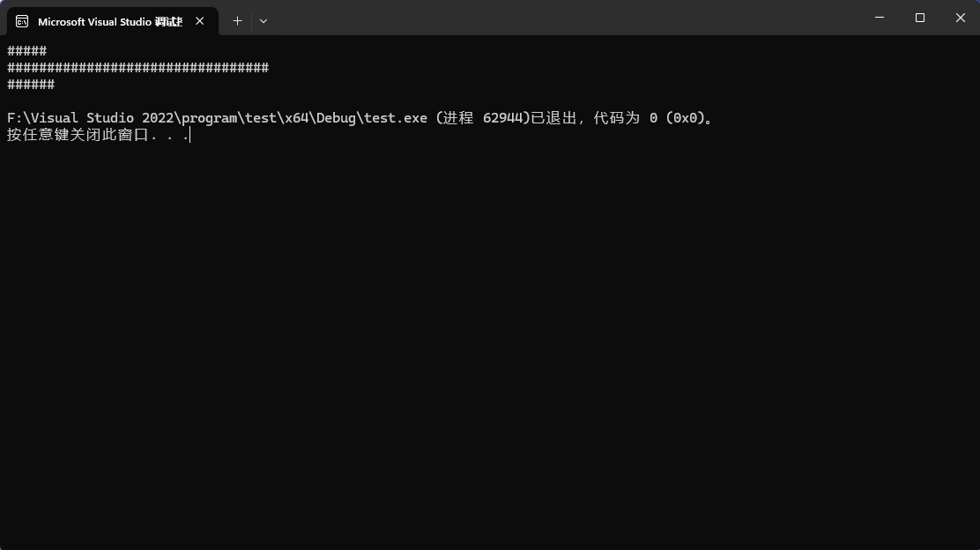The image size is (980, 550).
Task: Click the terminal icon on the tab
Action: pyautogui.click(x=22, y=21)
